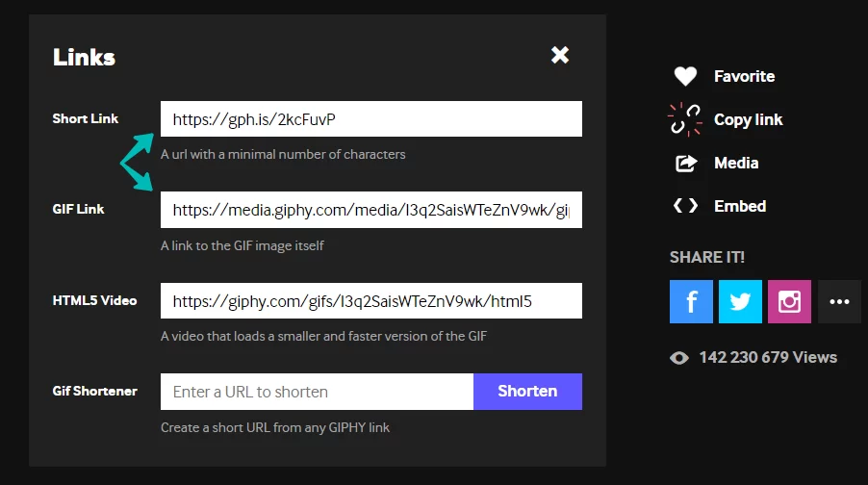The width and height of the screenshot is (868, 485).
Task: Click the 142 230 679 Views counter
Action: pyautogui.click(x=768, y=358)
